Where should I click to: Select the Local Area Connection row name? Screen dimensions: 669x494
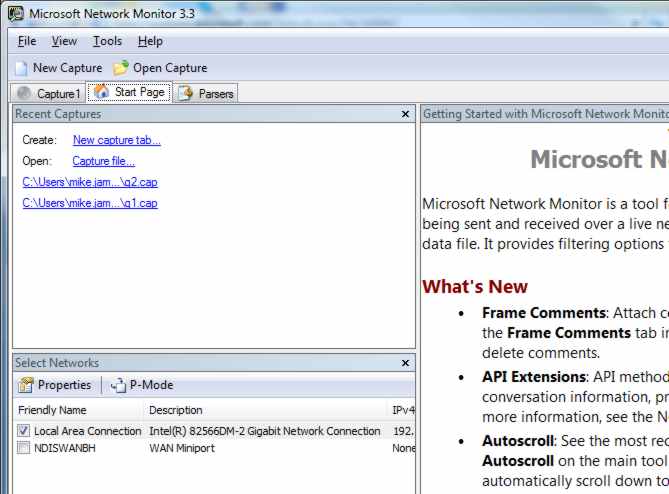[87, 431]
